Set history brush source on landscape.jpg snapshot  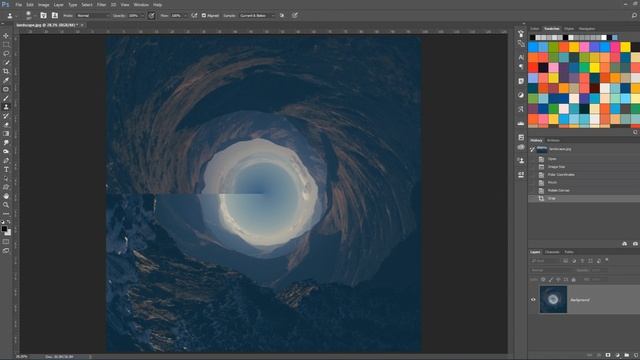click(532, 149)
